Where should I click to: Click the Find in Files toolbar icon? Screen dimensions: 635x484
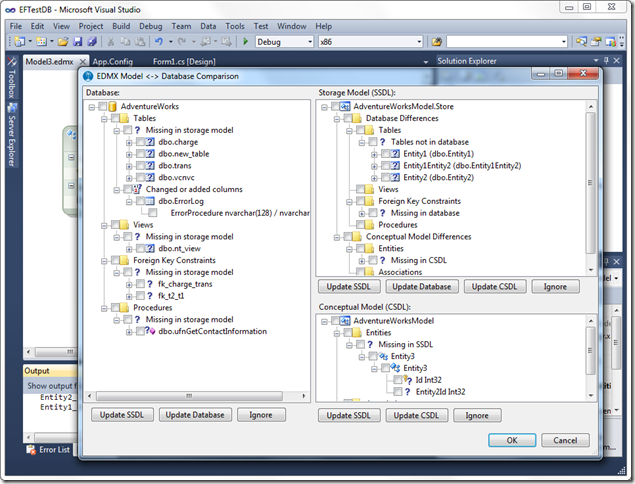click(437, 41)
